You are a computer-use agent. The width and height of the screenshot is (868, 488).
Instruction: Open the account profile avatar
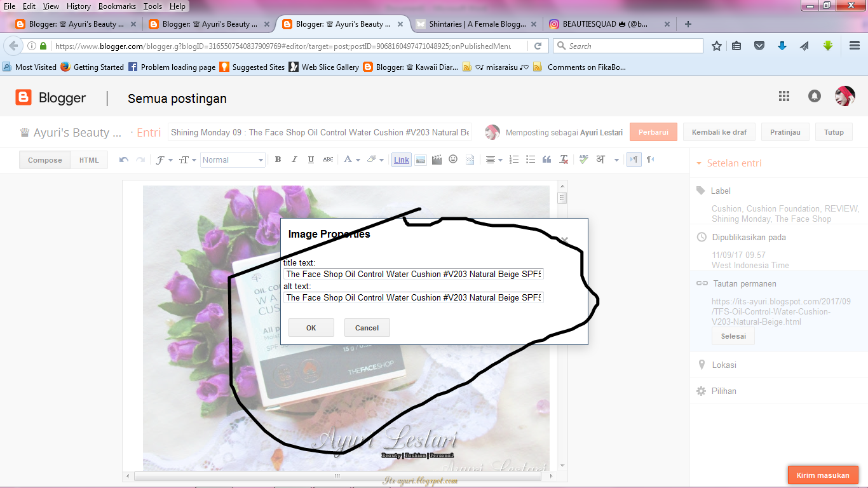point(845,96)
